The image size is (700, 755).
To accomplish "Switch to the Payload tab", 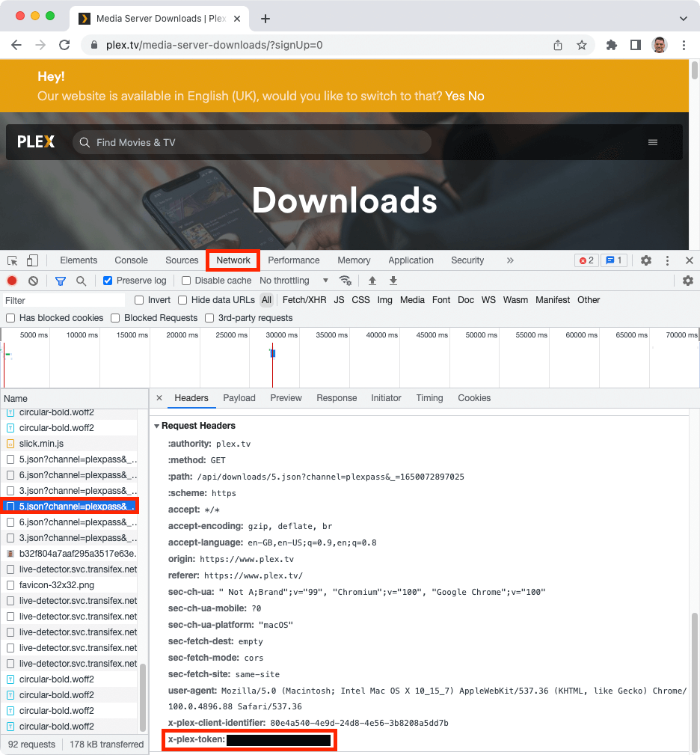I will point(239,397).
